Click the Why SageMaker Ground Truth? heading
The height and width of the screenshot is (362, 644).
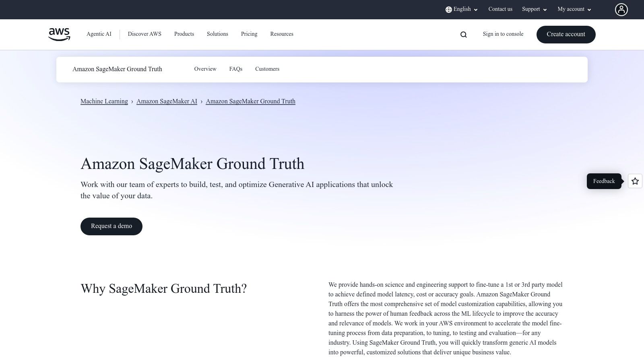point(163,288)
